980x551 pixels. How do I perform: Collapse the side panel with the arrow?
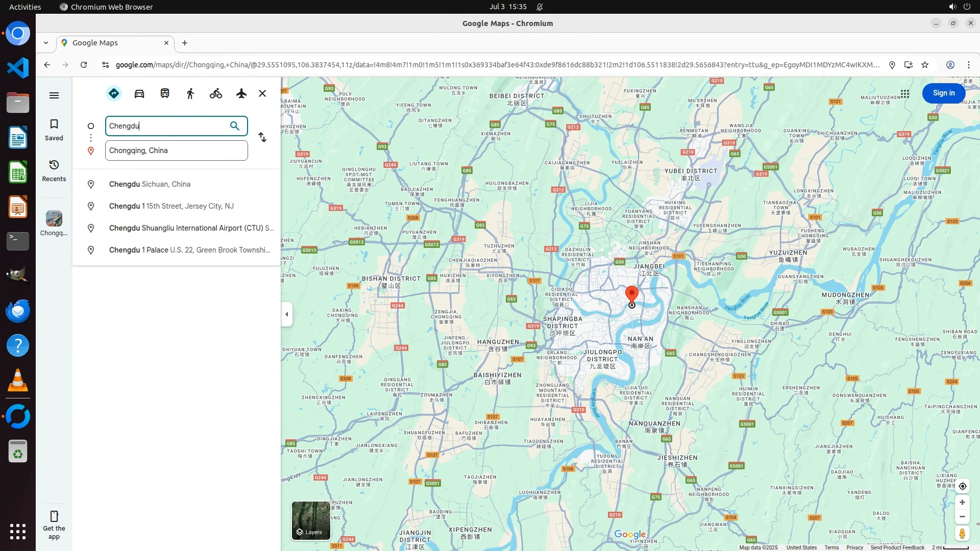tap(287, 314)
